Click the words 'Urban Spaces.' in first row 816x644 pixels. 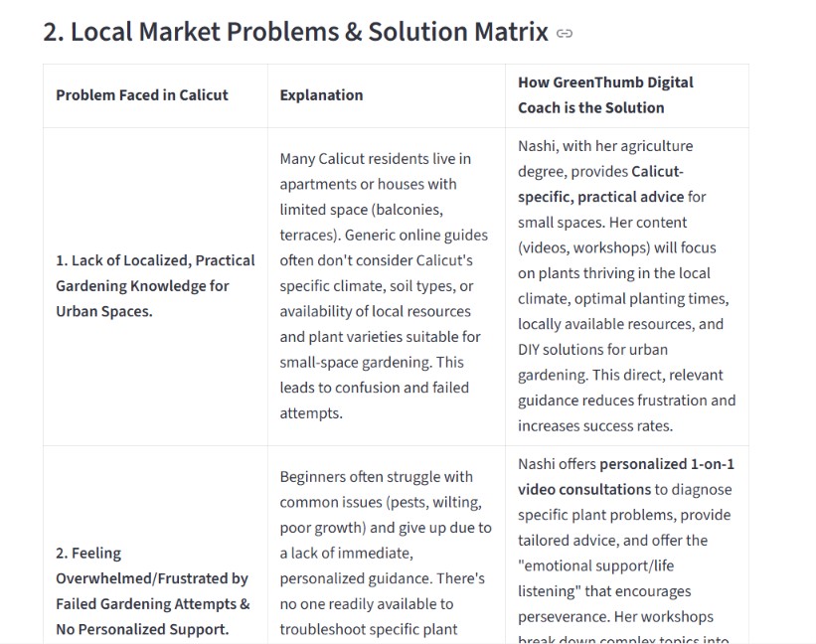[x=104, y=312]
